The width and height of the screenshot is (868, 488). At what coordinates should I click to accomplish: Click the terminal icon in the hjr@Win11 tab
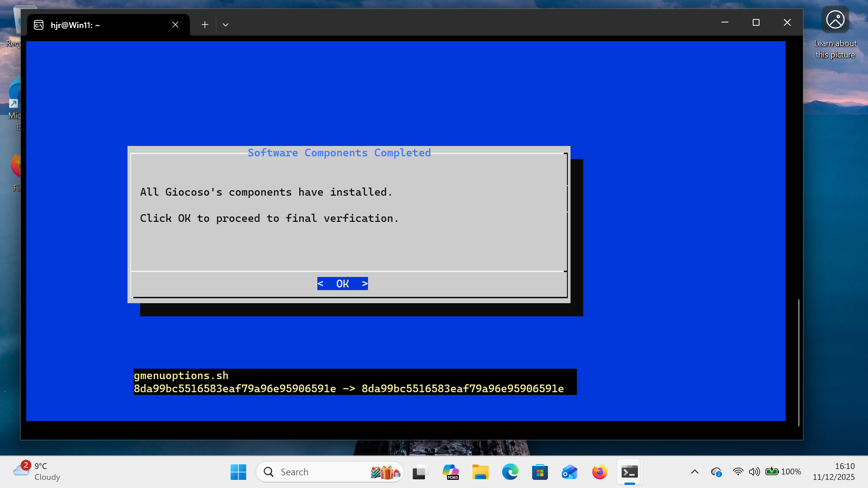tap(38, 25)
